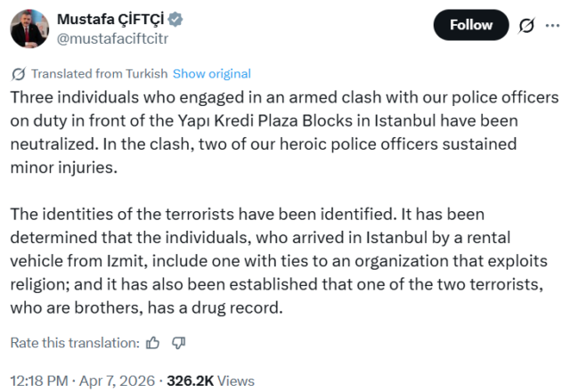Click the profile avatar photo

29,29
